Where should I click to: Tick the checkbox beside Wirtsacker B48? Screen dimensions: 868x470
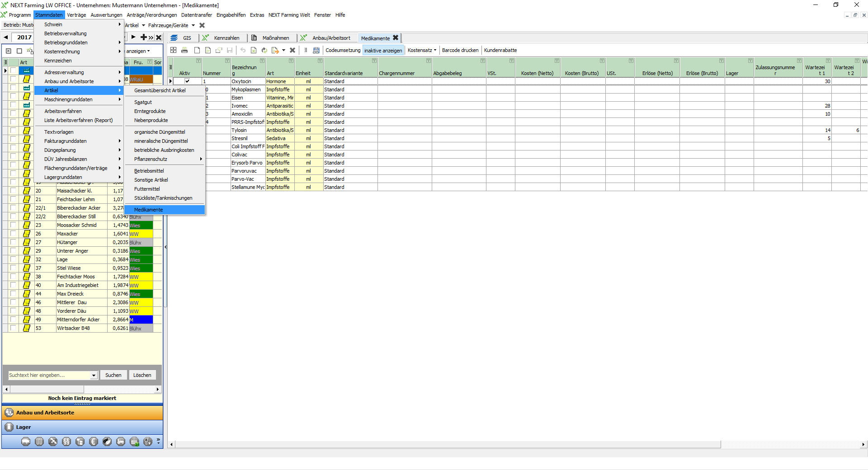click(13, 328)
